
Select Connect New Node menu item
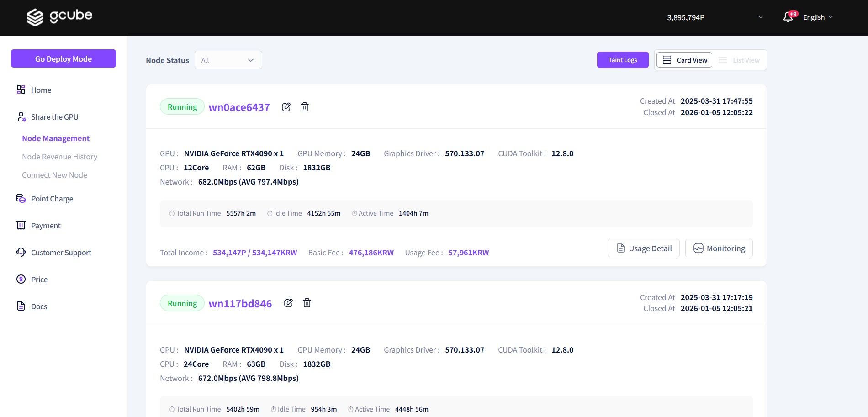tap(54, 175)
